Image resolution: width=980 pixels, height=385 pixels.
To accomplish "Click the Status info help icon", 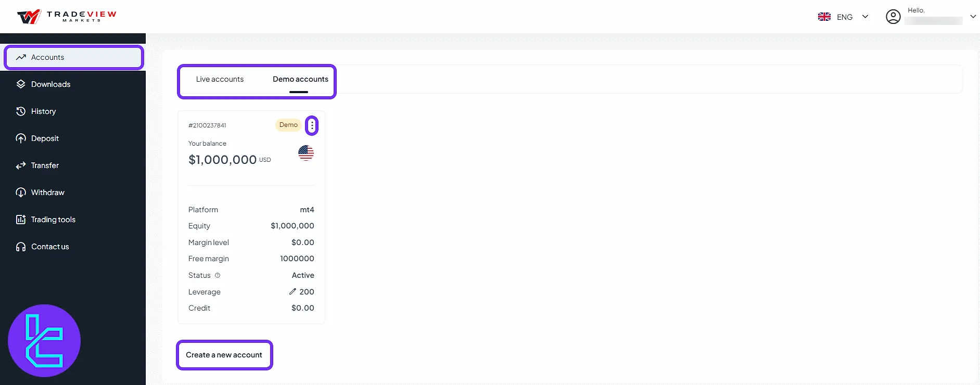I will pos(218,275).
